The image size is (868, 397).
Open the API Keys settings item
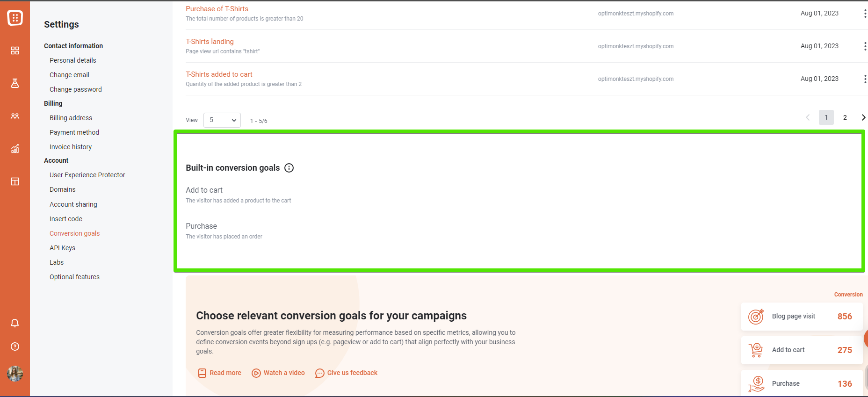pyautogui.click(x=62, y=248)
